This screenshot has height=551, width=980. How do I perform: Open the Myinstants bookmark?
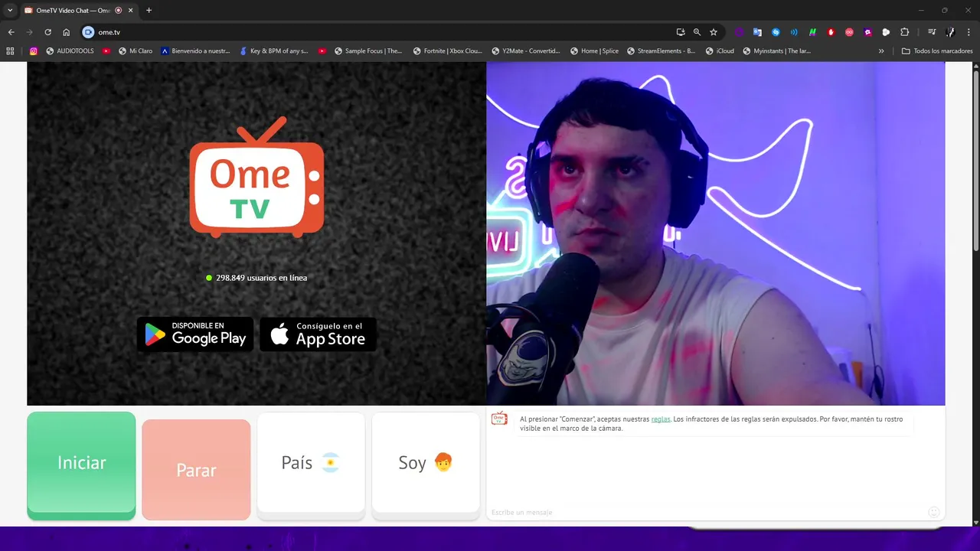pos(778,51)
